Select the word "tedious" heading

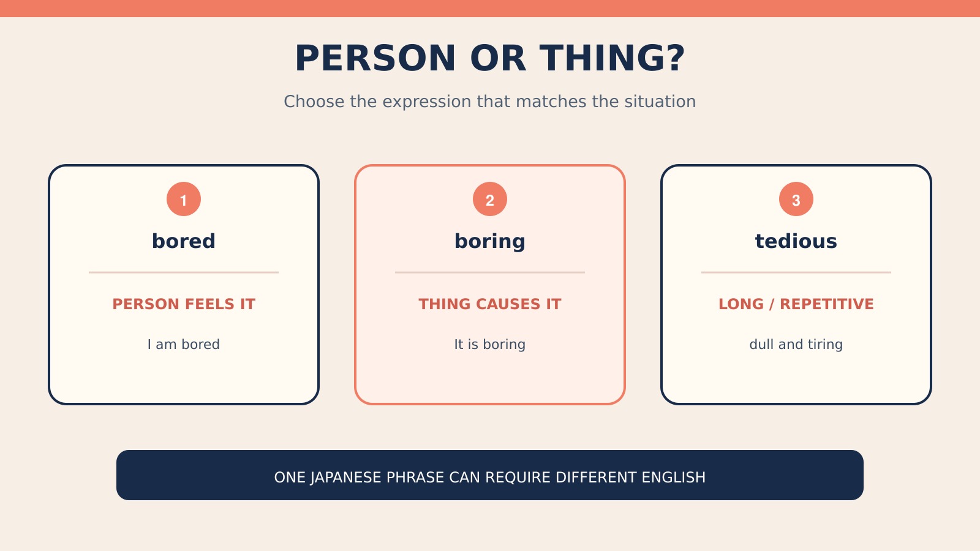pos(796,241)
